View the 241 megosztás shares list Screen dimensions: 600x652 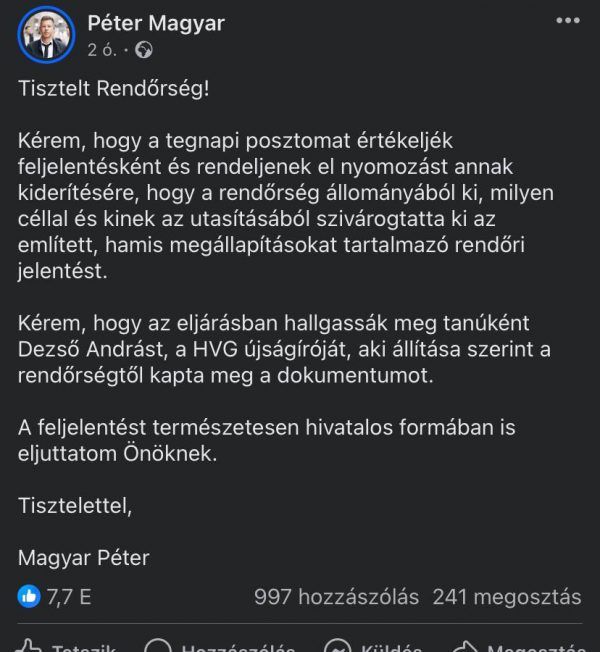(x=507, y=597)
